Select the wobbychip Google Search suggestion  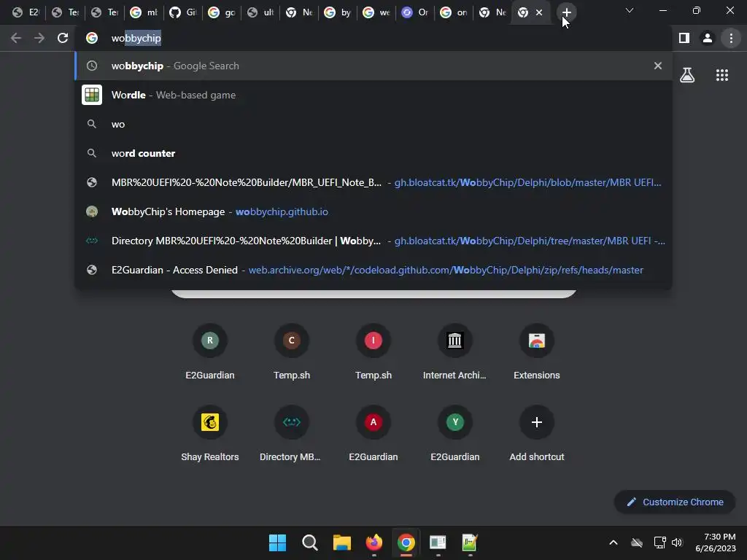pos(373,66)
